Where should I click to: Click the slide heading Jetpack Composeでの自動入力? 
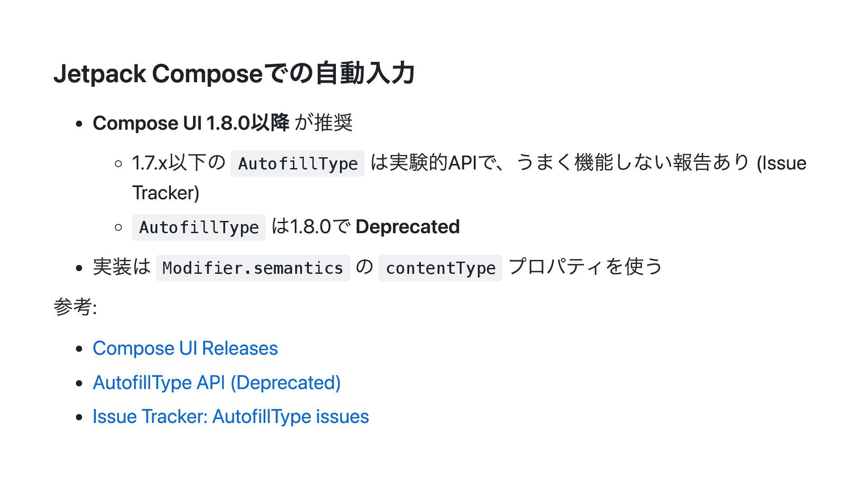pos(234,74)
